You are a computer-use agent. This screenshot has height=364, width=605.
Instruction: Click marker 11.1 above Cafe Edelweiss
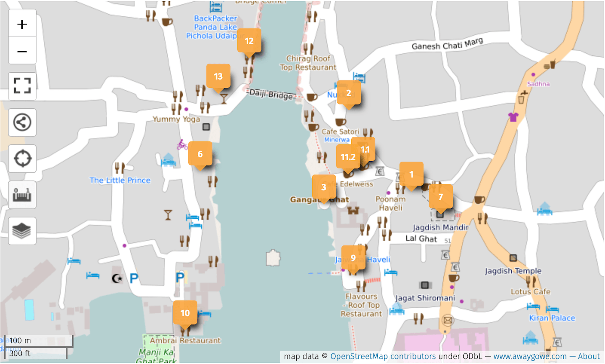click(x=365, y=149)
